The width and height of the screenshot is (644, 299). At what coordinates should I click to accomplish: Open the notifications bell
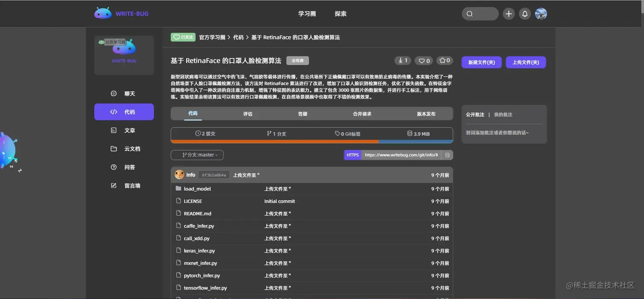525,14
